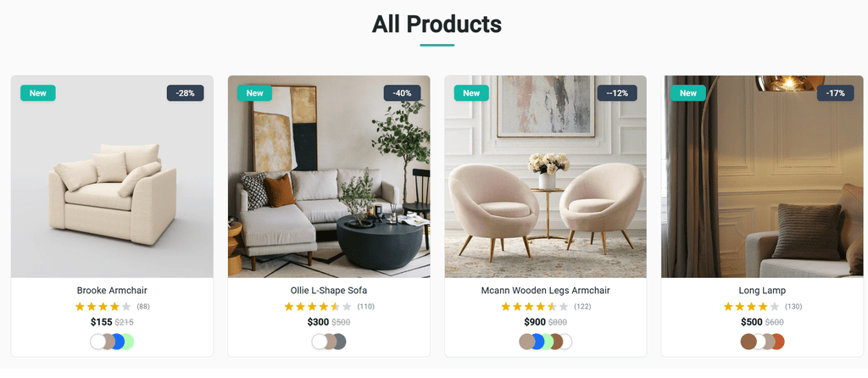Click the New badge on Long Lamp card
Image resolution: width=868 pixels, height=378 pixels.
(688, 93)
